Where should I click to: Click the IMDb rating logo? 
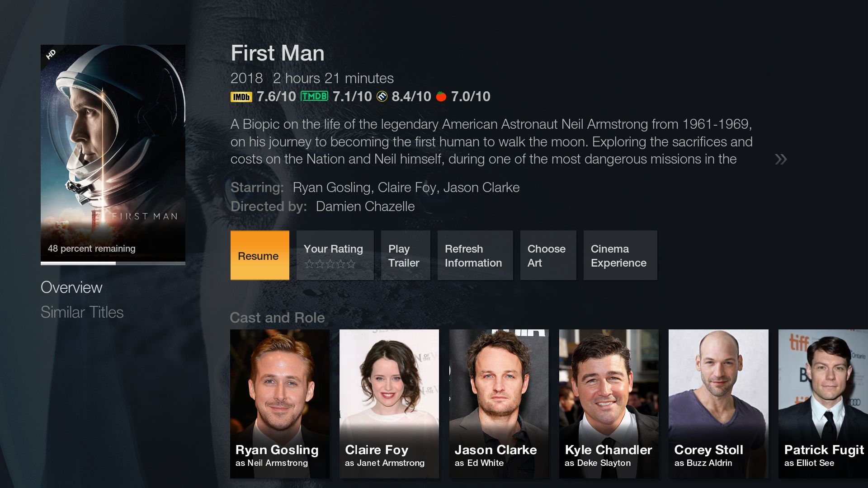(x=241, y=97)
